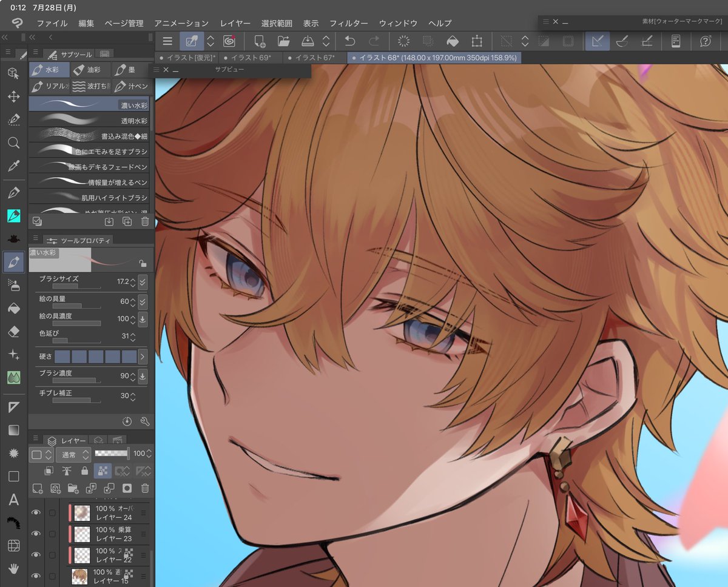Select the Zoom magnifier tool
The width and height of the screenshot is (728, 587).
pyautogui.click(x=13, y=143)
